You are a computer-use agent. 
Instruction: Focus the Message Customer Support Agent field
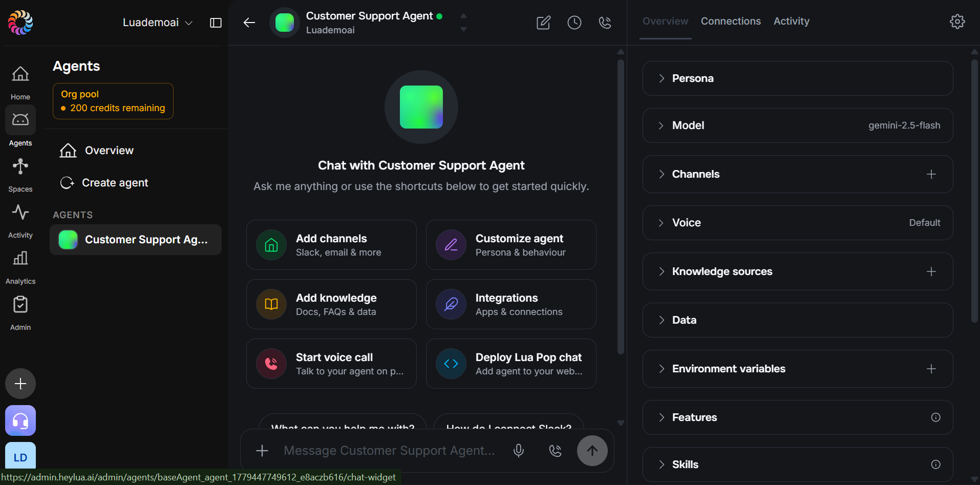point(389,451)
